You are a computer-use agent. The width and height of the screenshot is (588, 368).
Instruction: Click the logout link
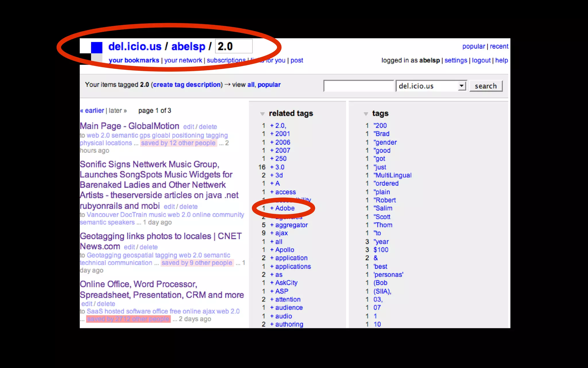[481, 60]
